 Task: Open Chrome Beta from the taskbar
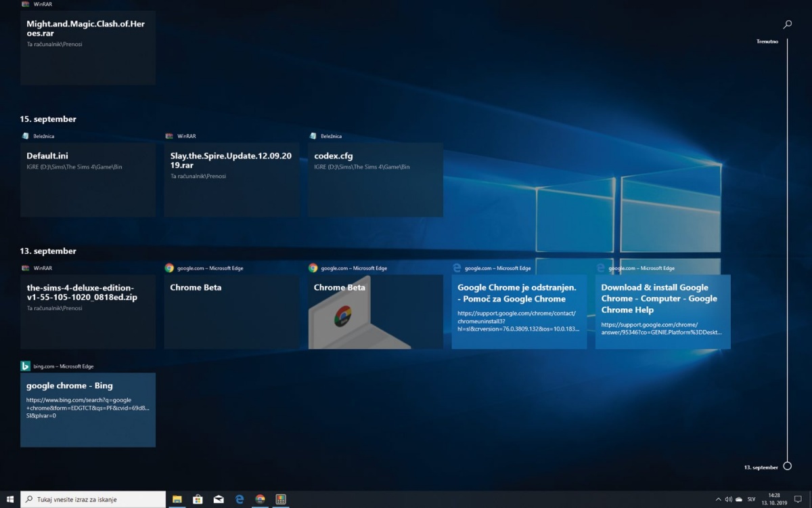click(260, 499)
